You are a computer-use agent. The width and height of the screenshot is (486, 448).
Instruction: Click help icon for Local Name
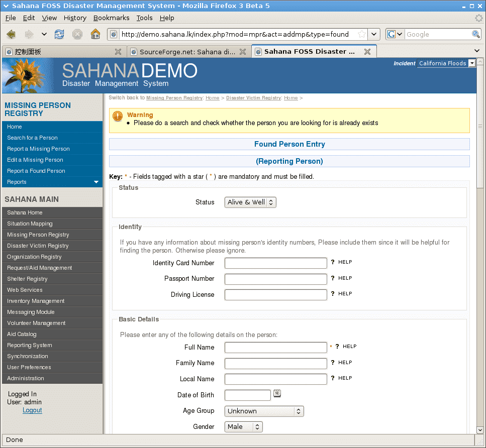point(341,378)
